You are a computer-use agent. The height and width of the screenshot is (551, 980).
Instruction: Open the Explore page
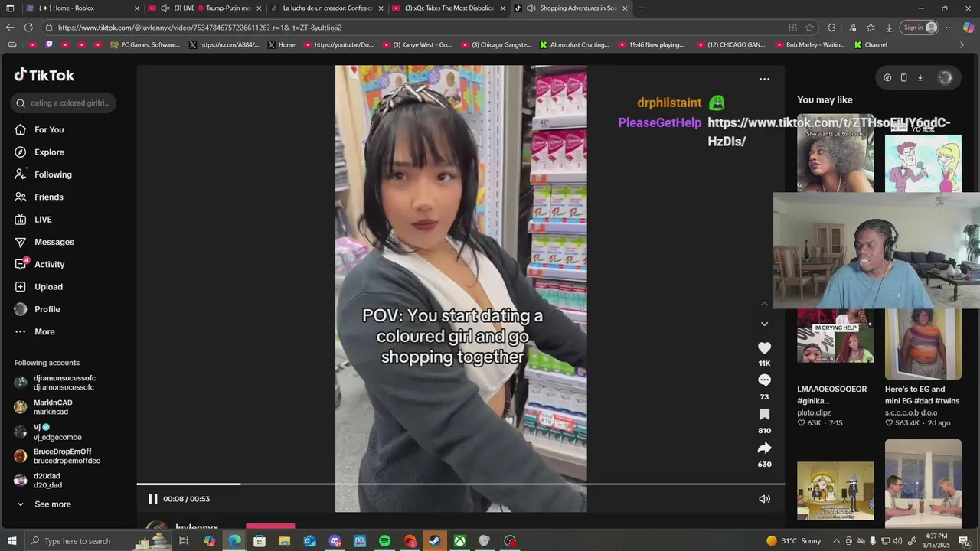click(x=39, y=152)
